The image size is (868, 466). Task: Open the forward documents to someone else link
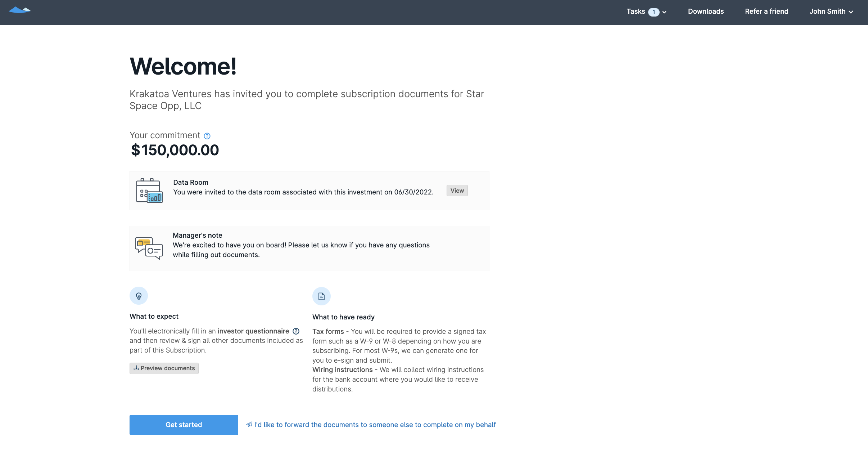tap(375, 425)
